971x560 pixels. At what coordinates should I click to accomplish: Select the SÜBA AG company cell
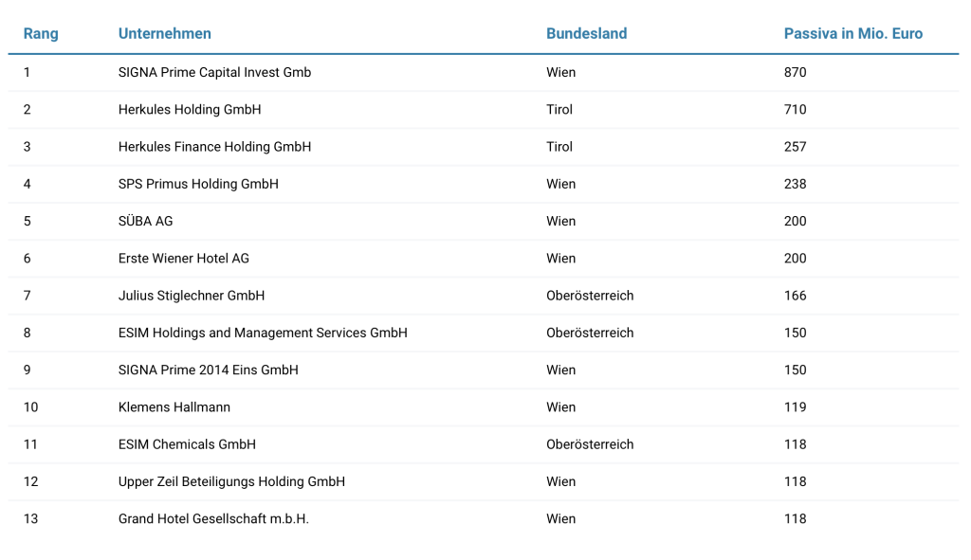(x=146, y=221)
